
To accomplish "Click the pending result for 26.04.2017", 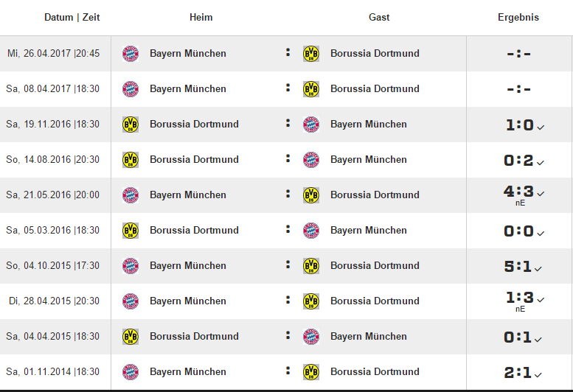I will click(518, 54).
